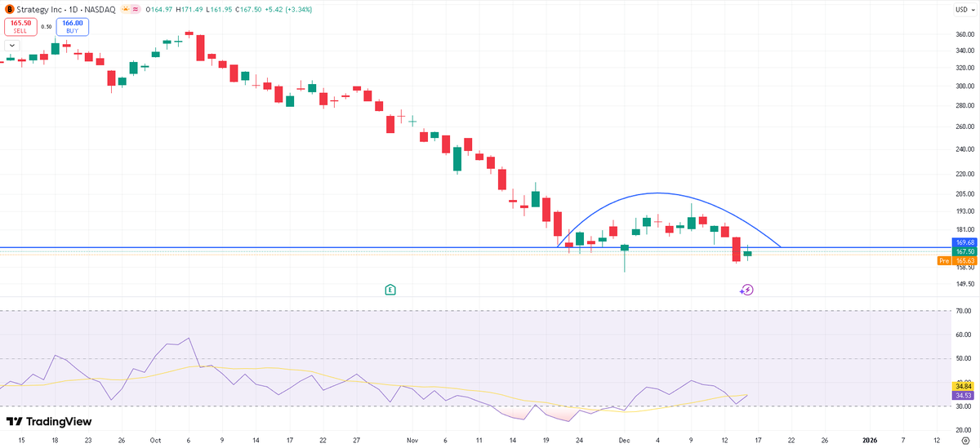Click the TradingView logo
This screenshot has width=980, height=448.
49,421
